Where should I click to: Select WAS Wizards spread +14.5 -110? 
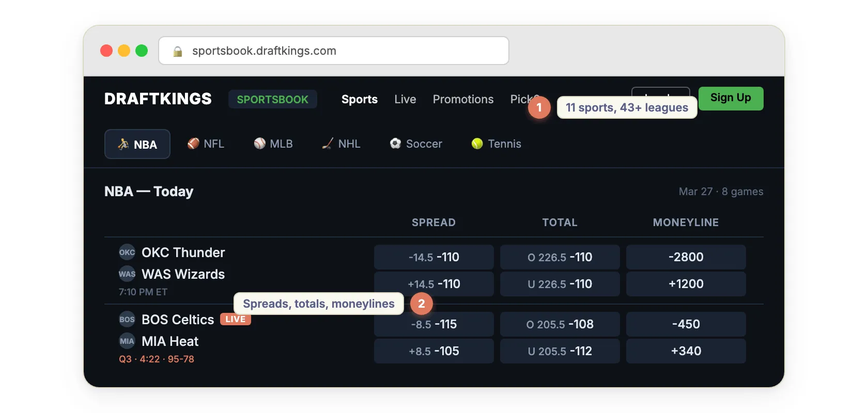(x=434, y=284)
